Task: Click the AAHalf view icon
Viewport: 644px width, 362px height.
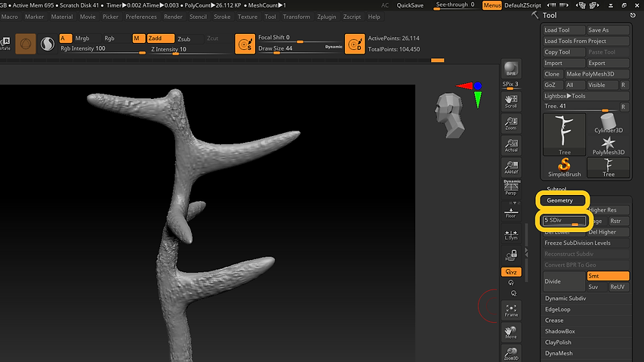Action: pos(511,167)
